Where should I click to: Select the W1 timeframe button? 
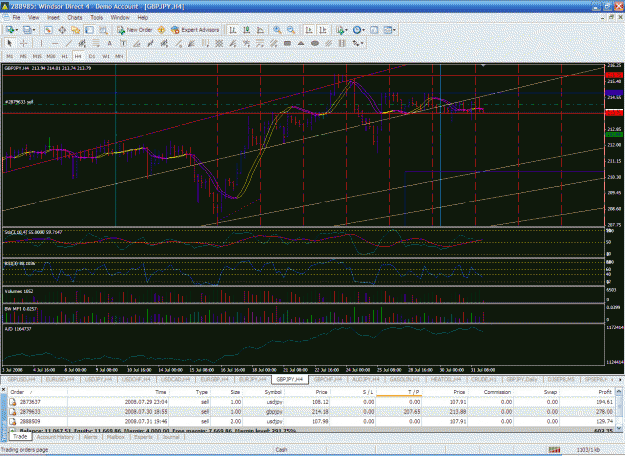click(x=105, y=56)
